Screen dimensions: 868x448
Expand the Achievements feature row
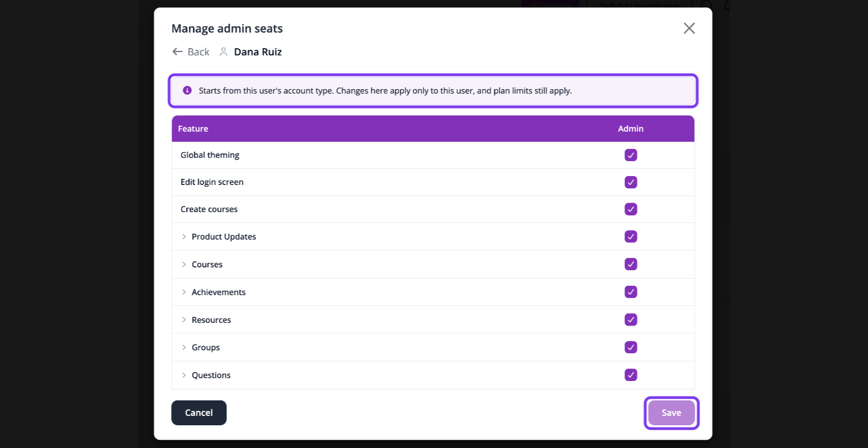pos(184,292)
